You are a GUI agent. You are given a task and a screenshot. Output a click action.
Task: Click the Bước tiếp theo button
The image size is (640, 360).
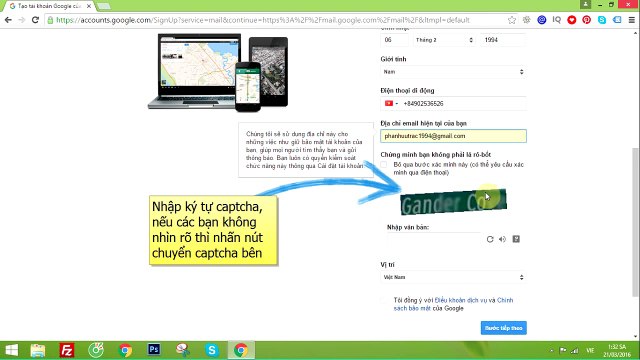tap(504, 328)
